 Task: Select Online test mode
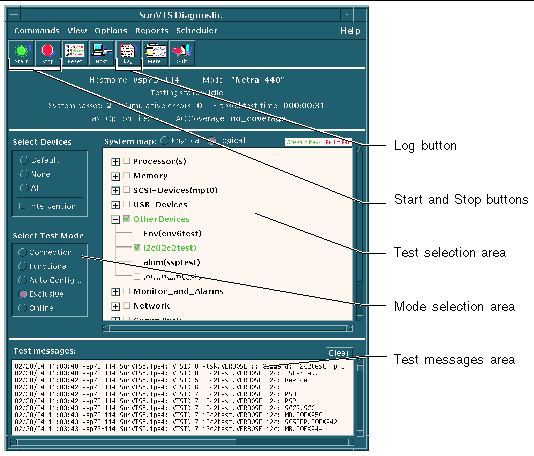(x=22, y=308)
